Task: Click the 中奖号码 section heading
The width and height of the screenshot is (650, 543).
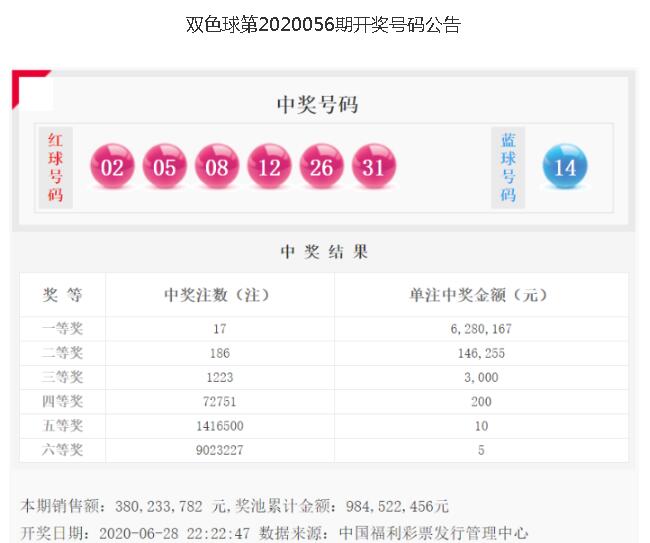Action: pos(317,105)
